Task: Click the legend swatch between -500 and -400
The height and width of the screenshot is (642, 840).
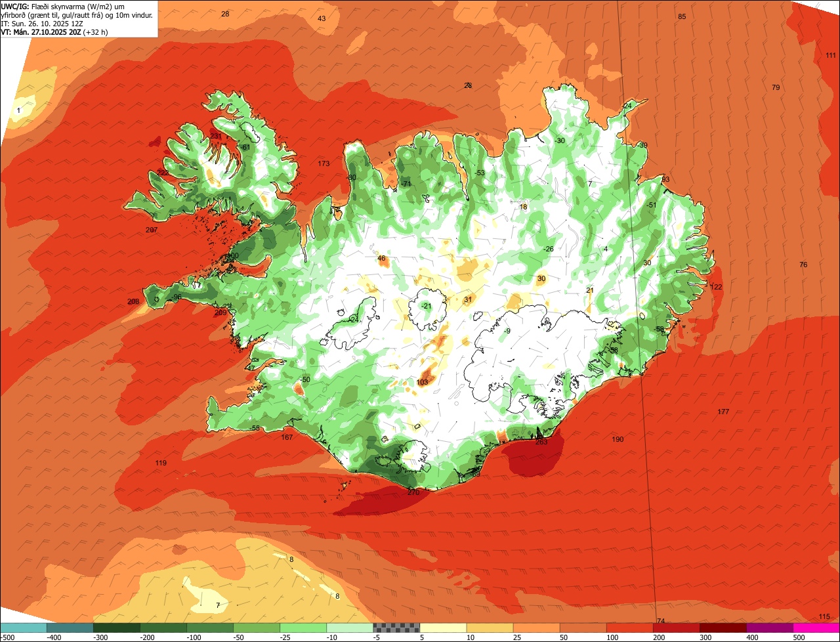Action: [23, 628]
